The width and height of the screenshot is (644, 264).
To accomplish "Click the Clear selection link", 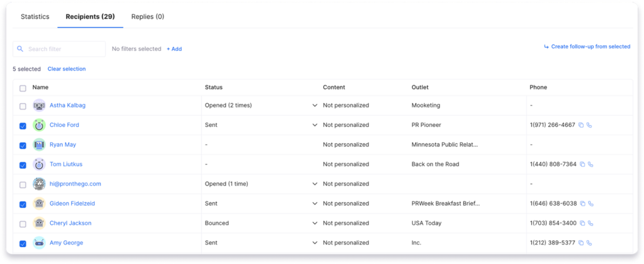I will coord(67,69).
